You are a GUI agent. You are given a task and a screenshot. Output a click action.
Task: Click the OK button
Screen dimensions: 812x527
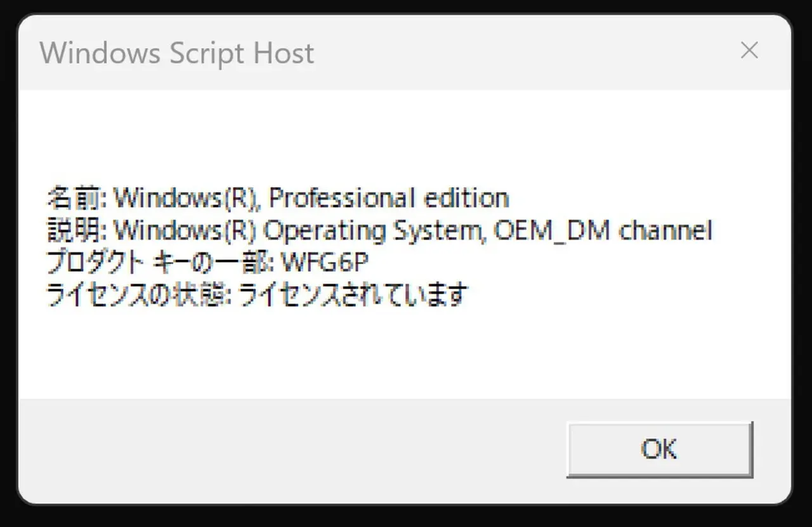tap(659, 449)
